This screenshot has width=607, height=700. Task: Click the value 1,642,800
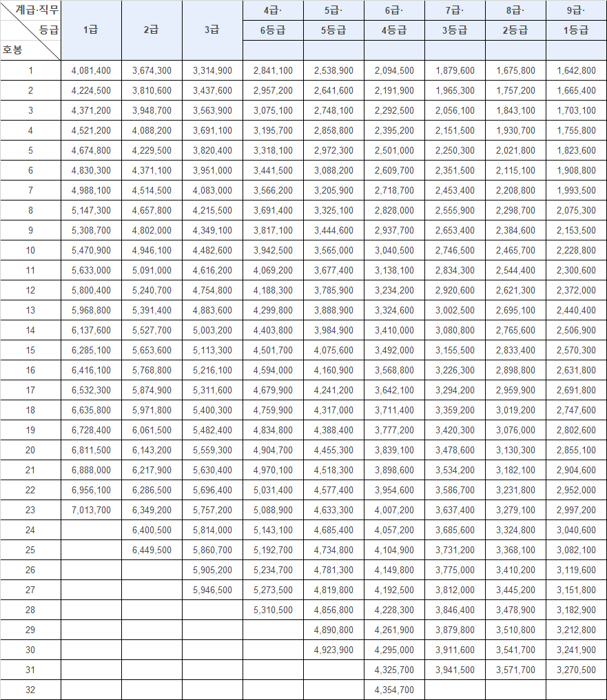[576, 70]
